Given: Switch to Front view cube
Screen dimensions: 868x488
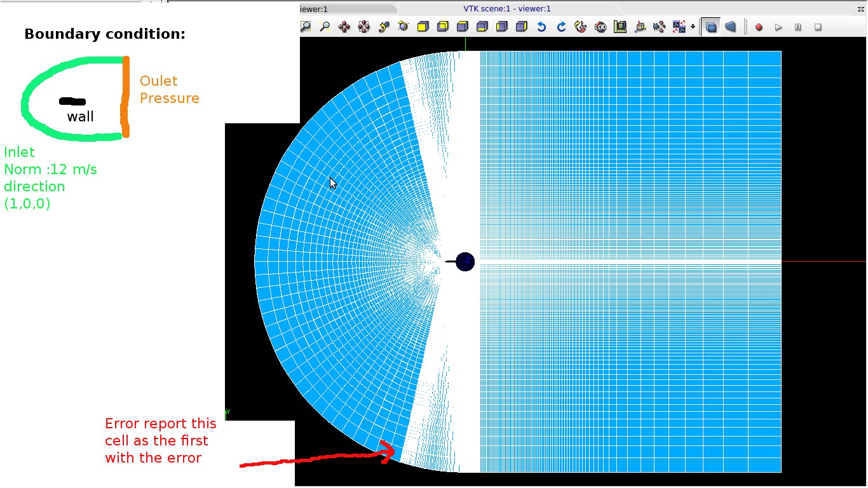Looking at the screenshot, I should click(x=423, y=27).
